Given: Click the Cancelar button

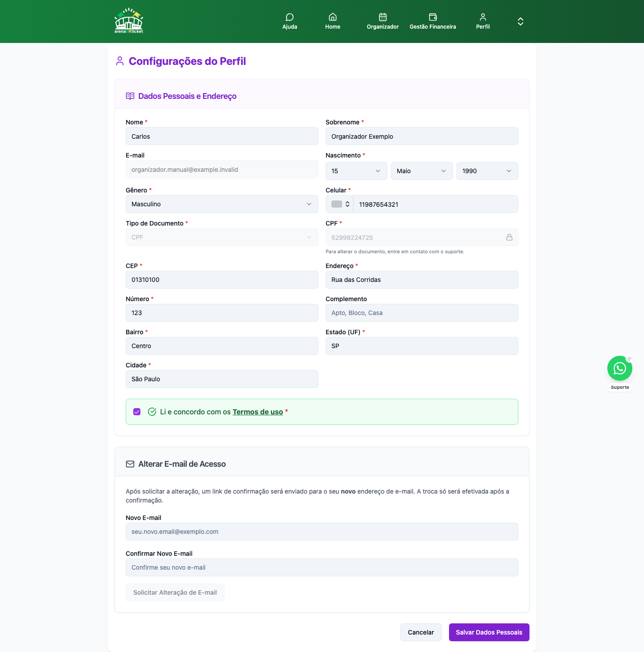Looking at the screenshot, I should (x=421, y=632).
